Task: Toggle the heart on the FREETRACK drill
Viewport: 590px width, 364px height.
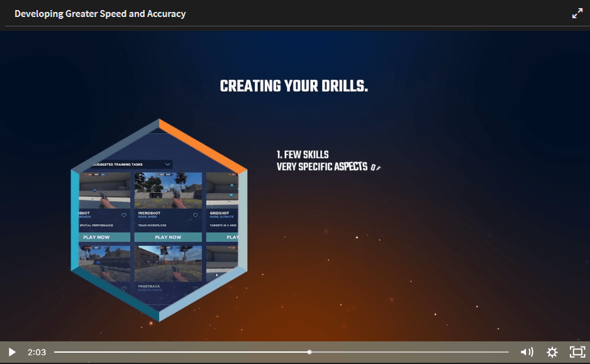Action: tap(195, 287)
